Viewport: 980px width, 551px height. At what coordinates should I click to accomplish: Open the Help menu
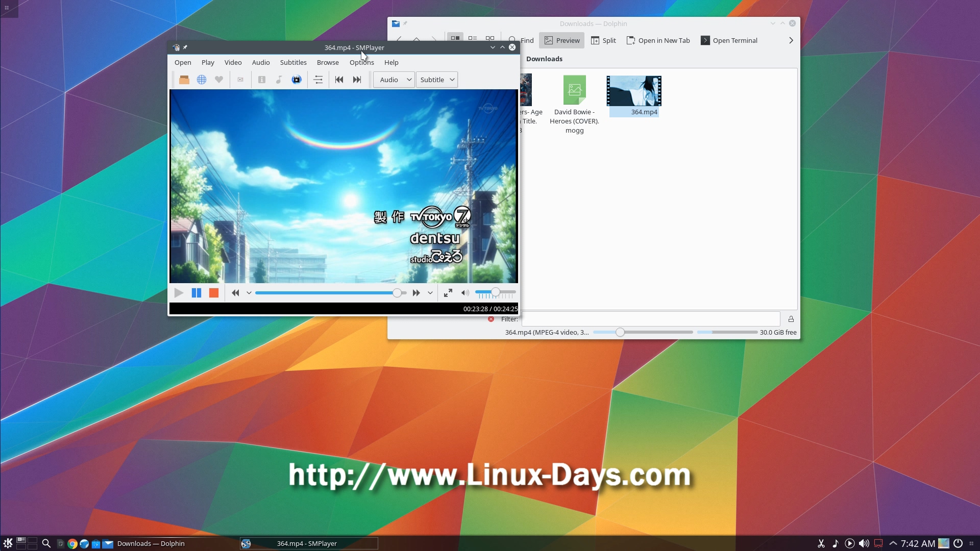[391, 62]
